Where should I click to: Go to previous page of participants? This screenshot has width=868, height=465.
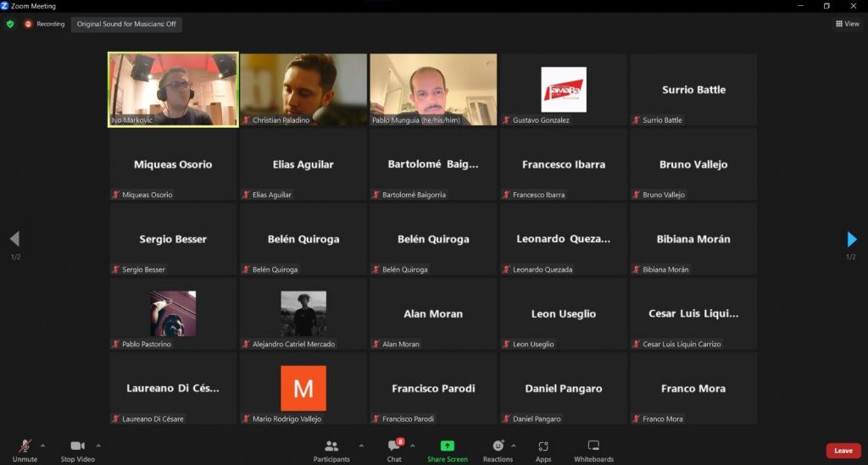pyautogui.click(x=14, y=240)
